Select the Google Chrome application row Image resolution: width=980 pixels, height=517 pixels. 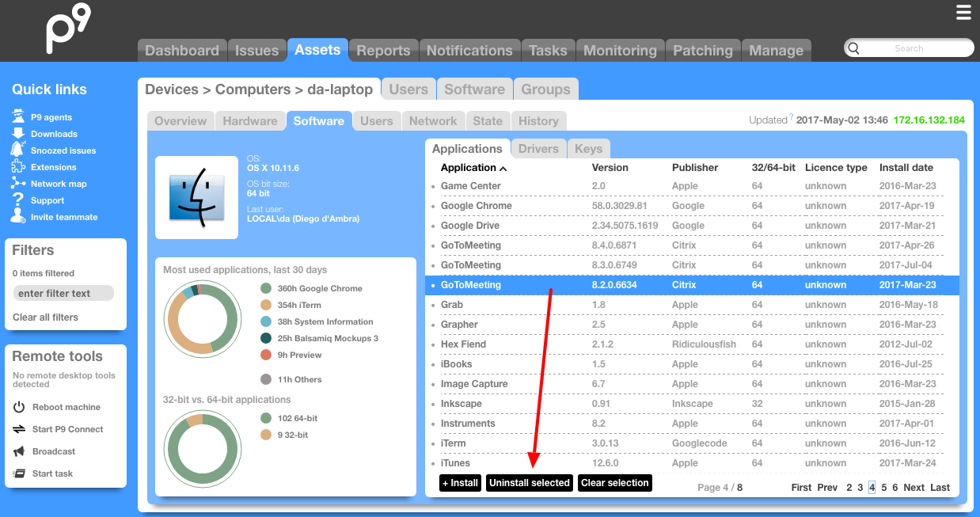(692, 206)
